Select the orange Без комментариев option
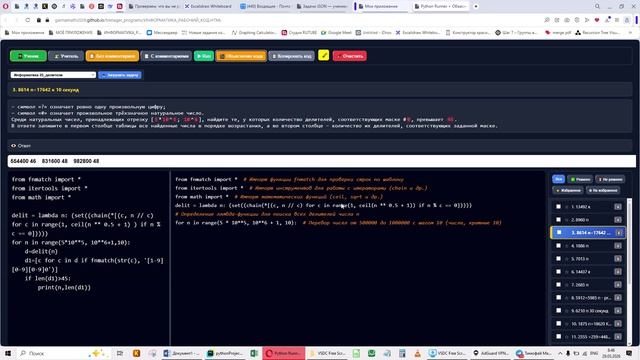 pos(112,56)
